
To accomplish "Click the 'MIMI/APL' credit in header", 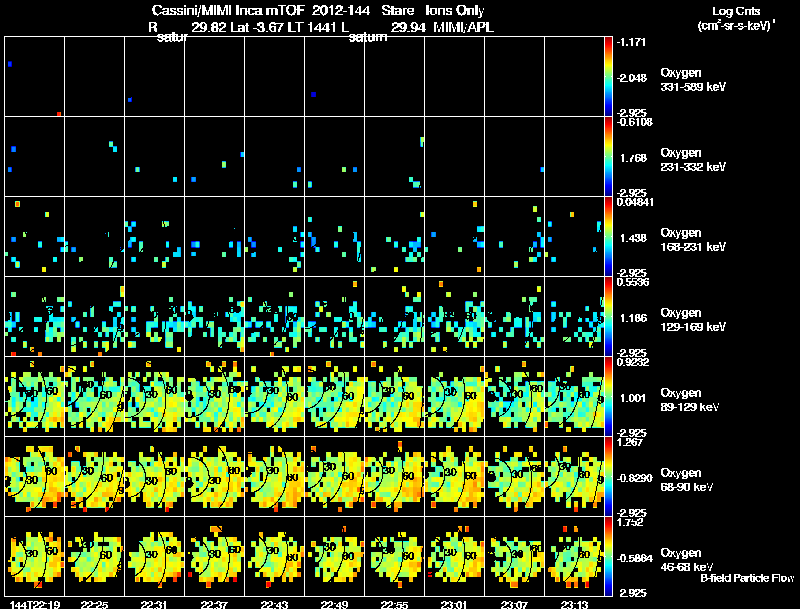I will point(463,27).
